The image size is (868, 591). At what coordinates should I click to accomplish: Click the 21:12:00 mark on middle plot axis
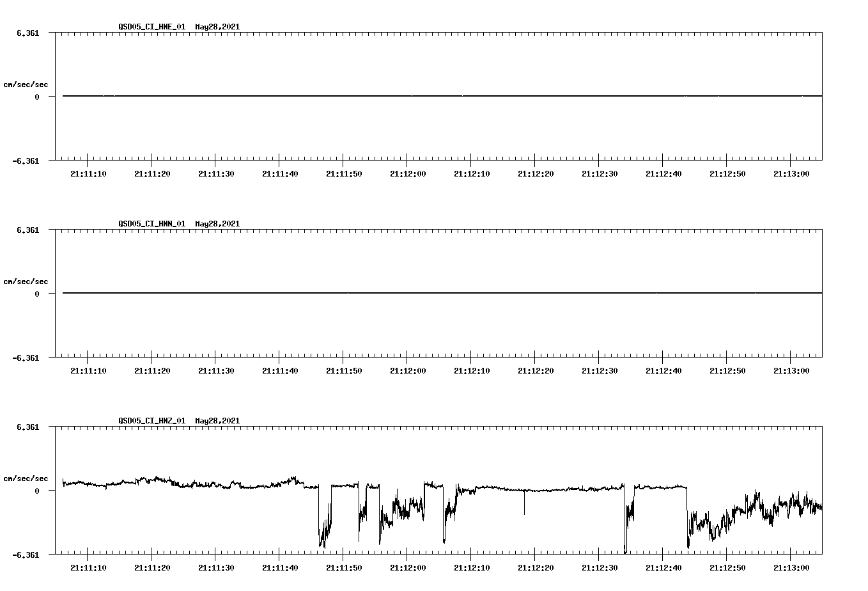point(408,370)
